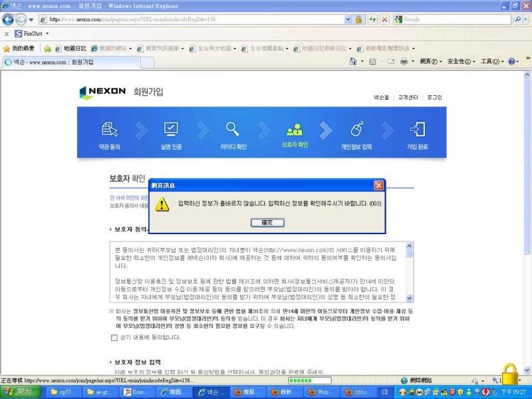Click the Windows 開始 Start button

[21, 392]
